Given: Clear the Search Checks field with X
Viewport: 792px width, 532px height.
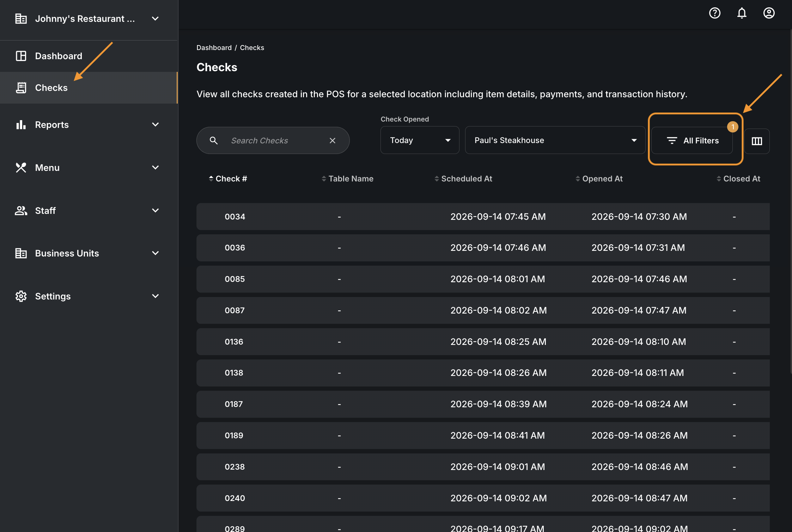Looking at the screenshot, I should click(x=333, y=141).
